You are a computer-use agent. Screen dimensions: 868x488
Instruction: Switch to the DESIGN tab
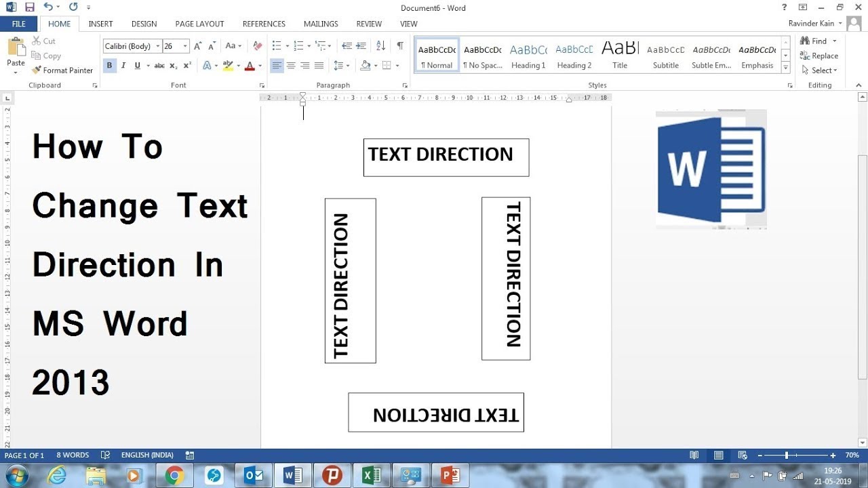144,24
